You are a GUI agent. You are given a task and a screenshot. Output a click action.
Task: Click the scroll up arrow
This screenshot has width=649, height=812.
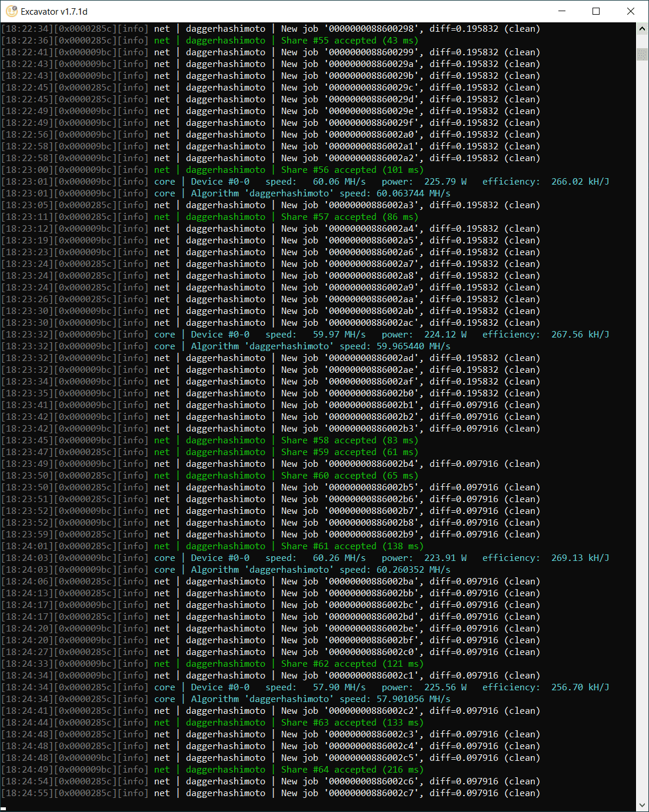pos(642,28)
